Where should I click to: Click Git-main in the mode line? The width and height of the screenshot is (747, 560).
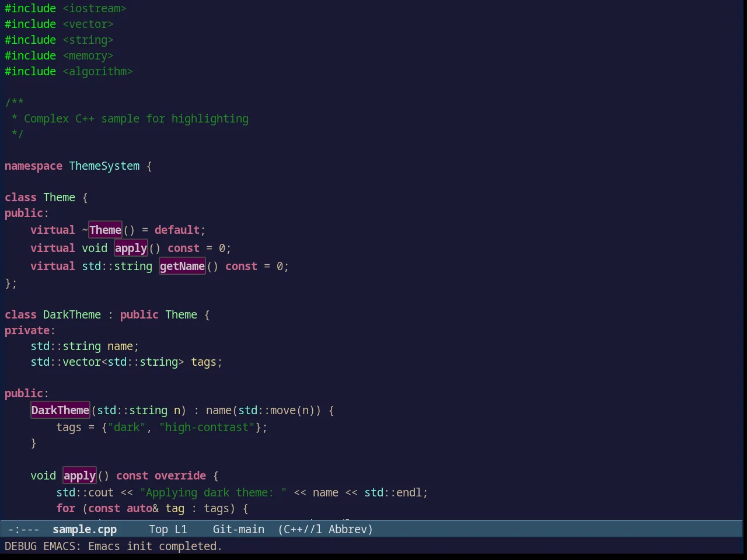pos(239,529)
